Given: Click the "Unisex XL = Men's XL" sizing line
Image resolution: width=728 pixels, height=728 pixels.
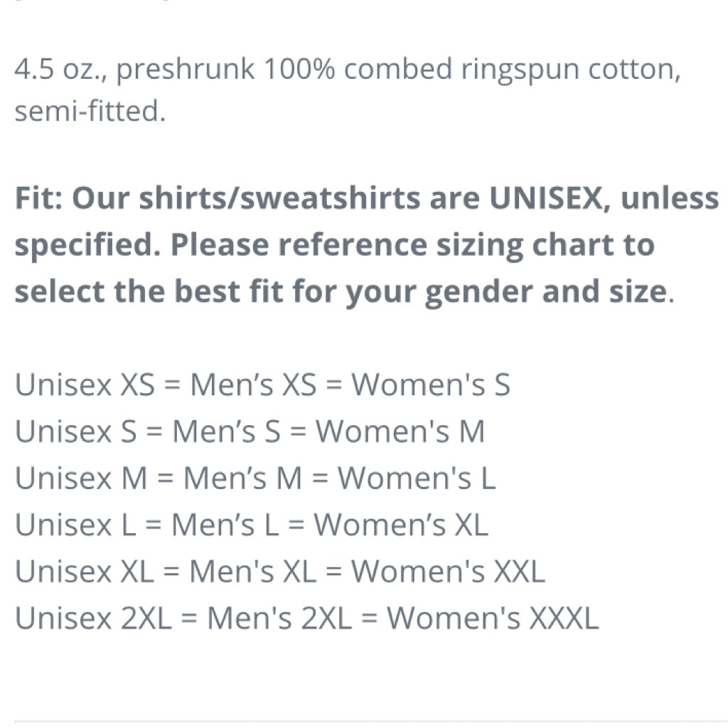Looking at the screenshot, I should pyautogui.click(x=279, y=571).
